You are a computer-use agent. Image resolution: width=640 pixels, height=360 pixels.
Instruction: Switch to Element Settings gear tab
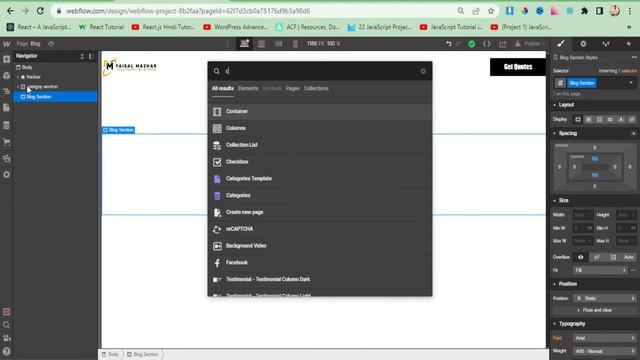click(583, 44)
